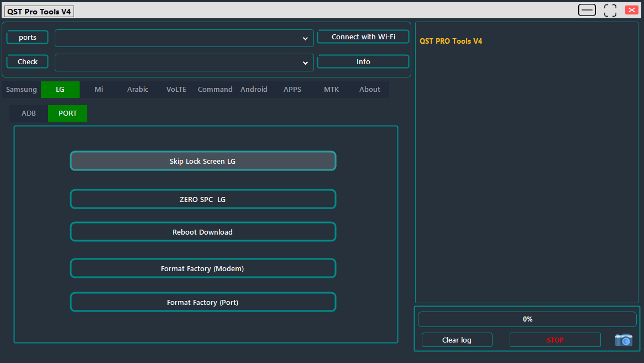Select the APPS tab
The width and height of the screenshot is (644, 363).
[292, 89]
